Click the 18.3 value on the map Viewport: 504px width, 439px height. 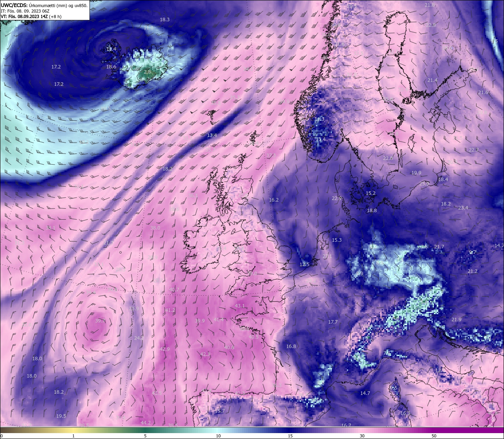pyautogui.click(x=165, y=19)
